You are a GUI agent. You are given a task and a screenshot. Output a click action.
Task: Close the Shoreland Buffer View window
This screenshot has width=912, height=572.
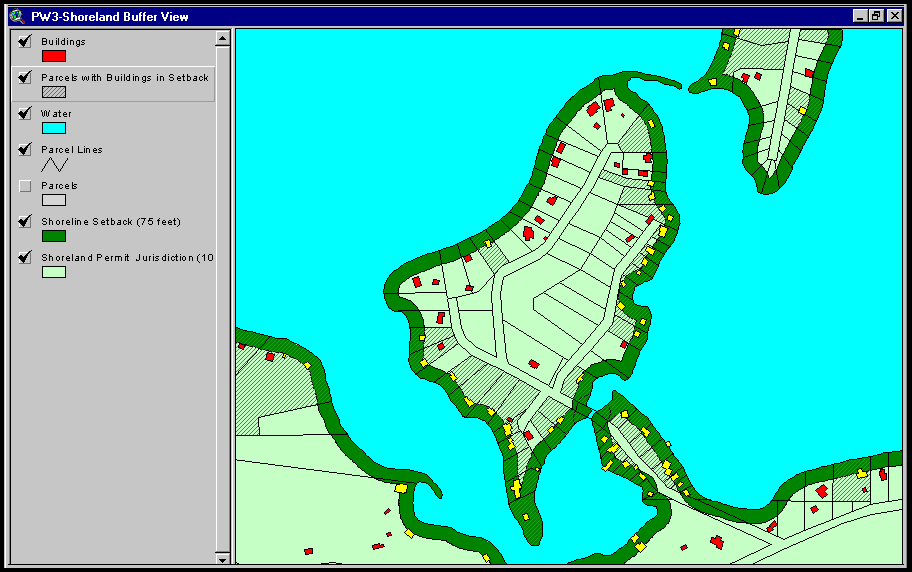895,16
